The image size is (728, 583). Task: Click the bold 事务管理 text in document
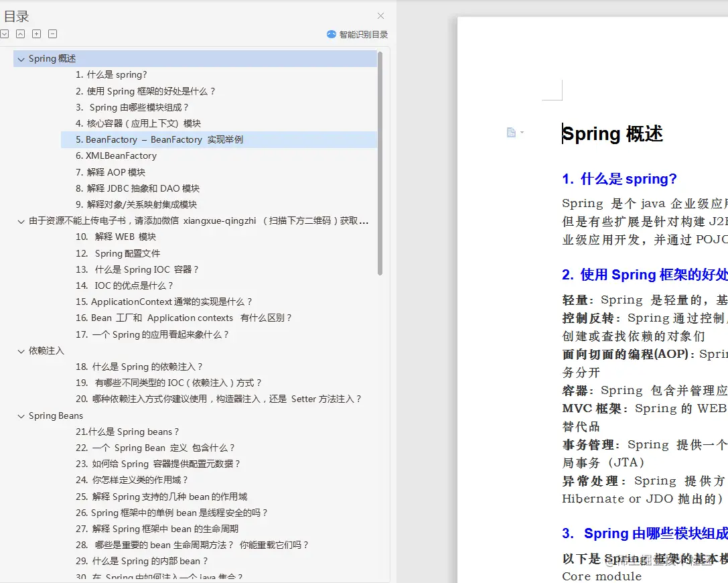tap(588, 444)
